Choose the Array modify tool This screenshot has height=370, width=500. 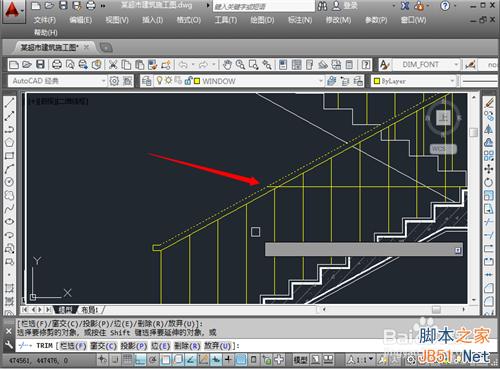[489, 156]
